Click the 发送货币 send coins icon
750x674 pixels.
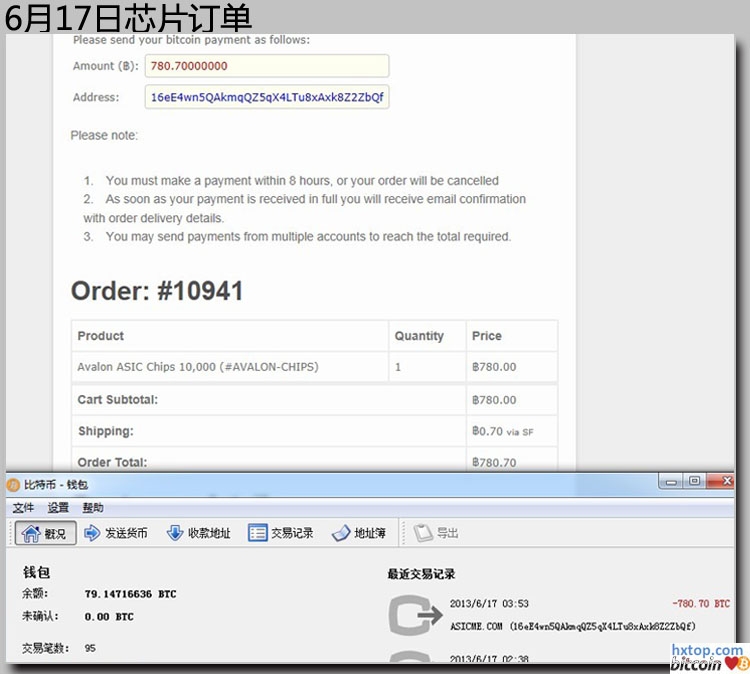(93, 533)
